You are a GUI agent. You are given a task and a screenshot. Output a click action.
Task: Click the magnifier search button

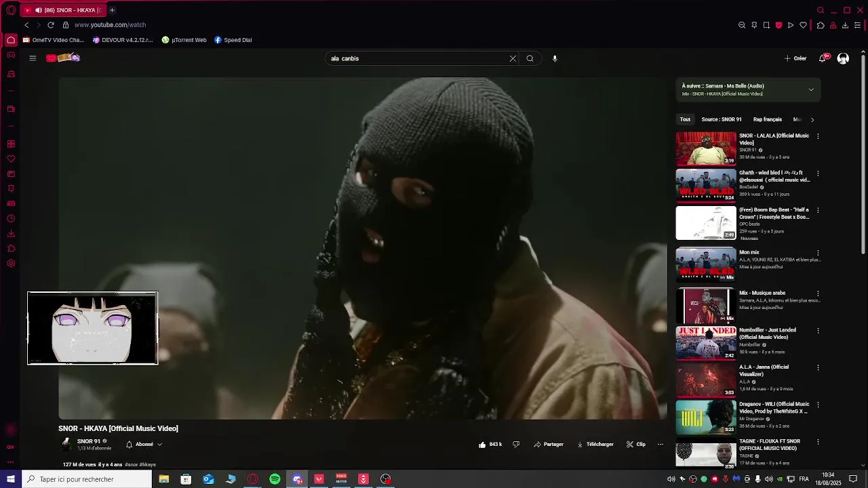tap(530, 58)
